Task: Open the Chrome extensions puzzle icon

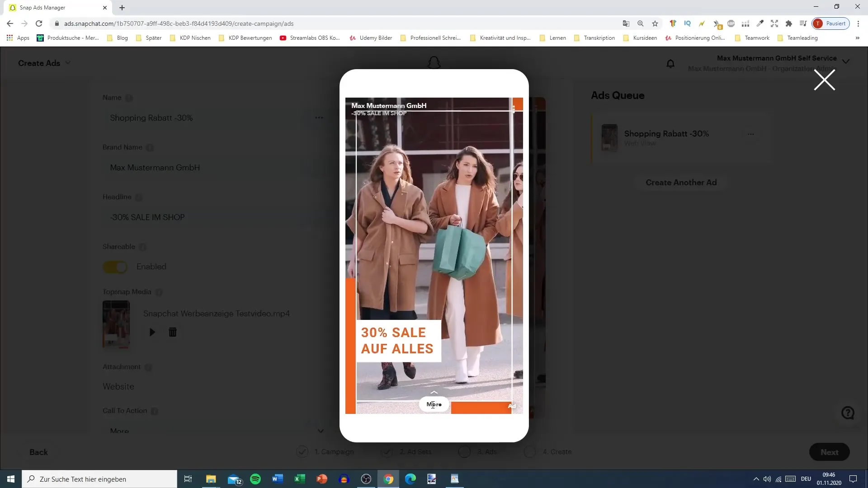Action: pyautogui.click(x=789, y=23)
